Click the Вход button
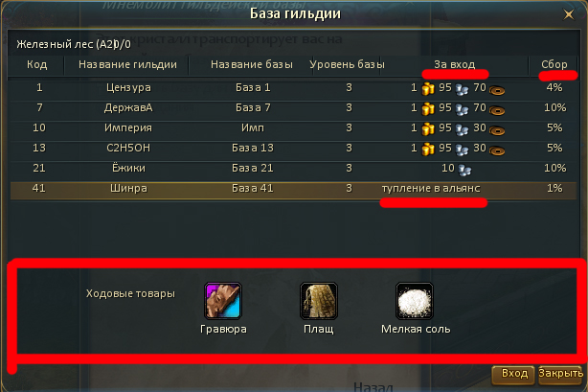This screenshot has width=588, height=392. tap(514, 374)
